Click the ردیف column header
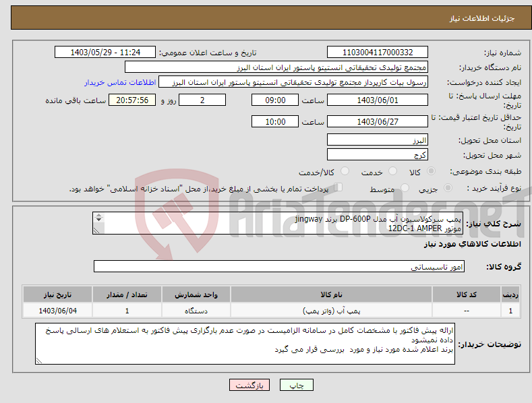 point(510,294)
